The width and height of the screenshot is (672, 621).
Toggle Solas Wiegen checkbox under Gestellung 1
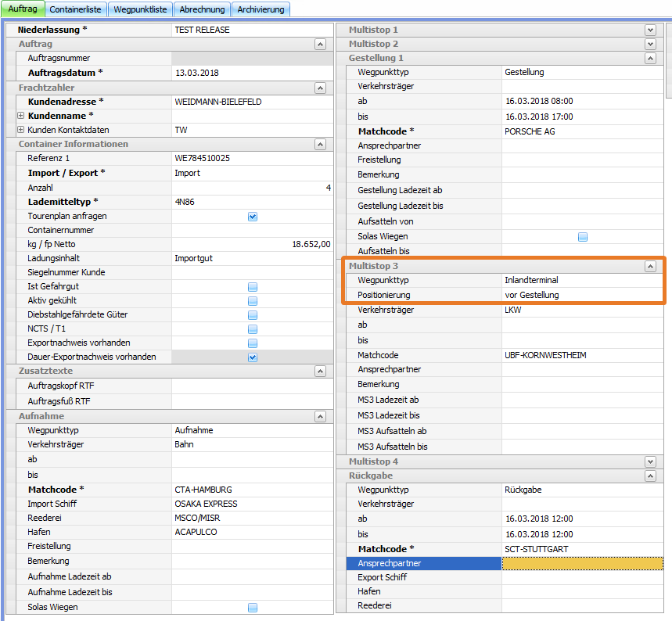[583, 237]
